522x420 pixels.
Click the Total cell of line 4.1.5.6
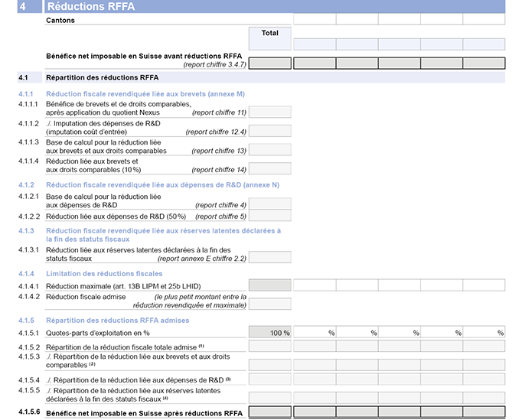coord(269,413)
